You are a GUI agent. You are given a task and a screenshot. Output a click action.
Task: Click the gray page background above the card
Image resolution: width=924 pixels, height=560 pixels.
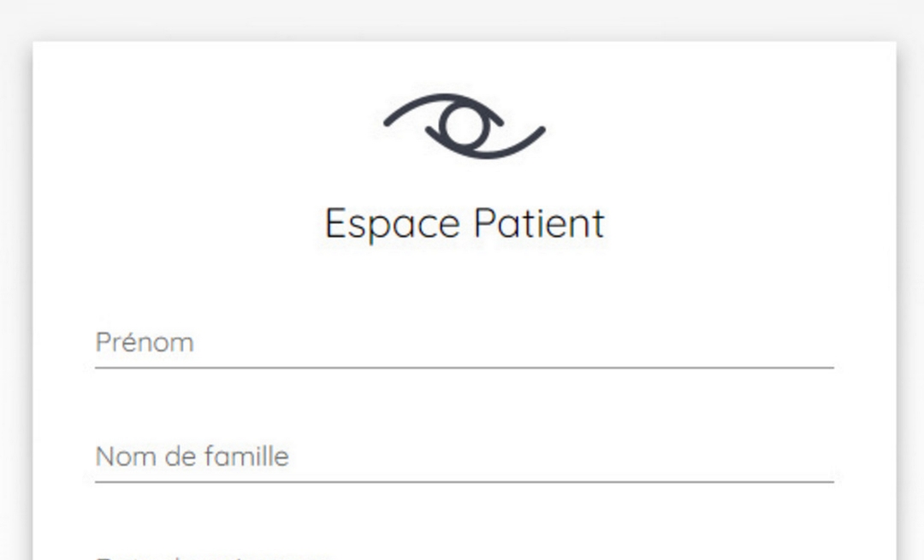click(x=462, y=19)
